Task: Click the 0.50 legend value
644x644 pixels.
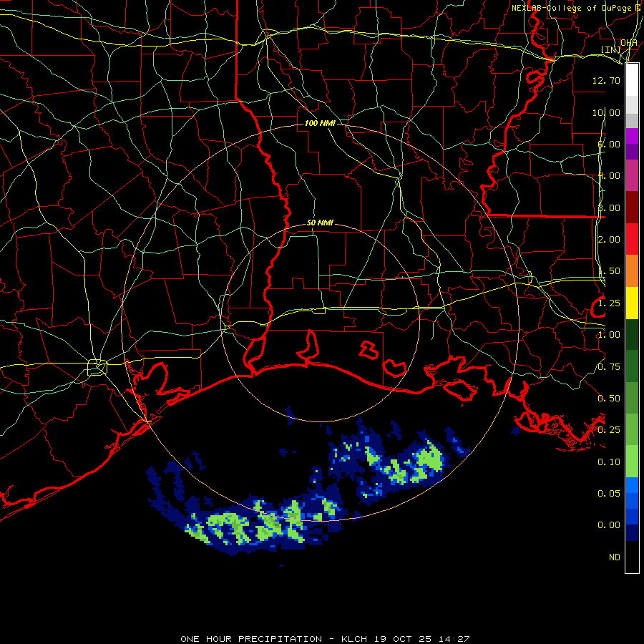Action: pos(609,399)
